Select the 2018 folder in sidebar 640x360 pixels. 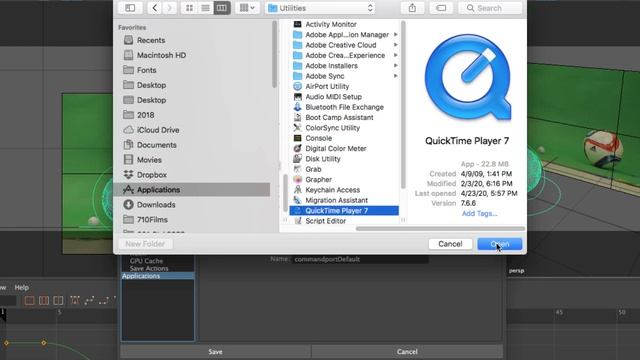pyautogui.click(x=145, y=115)
